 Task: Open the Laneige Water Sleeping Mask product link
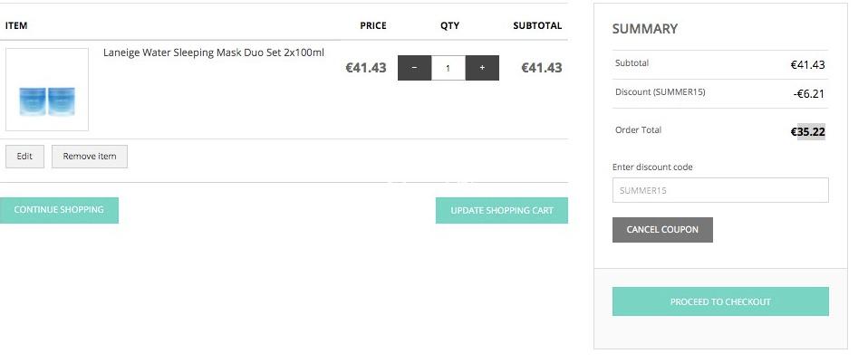pos(214,53)
